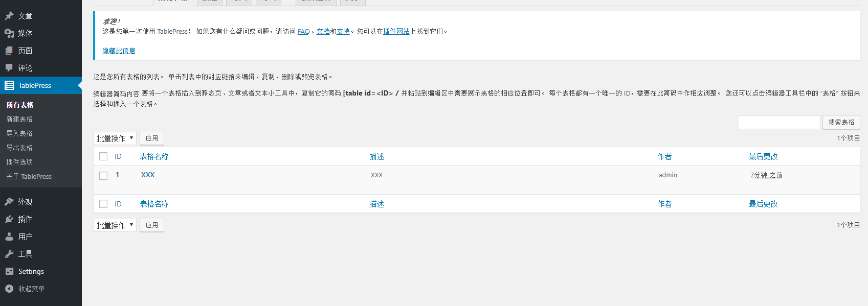Click the Posts (文章) pin icon
Viewport: 868px width, 306px height.
pyautogui.click(x=9, y=16)
